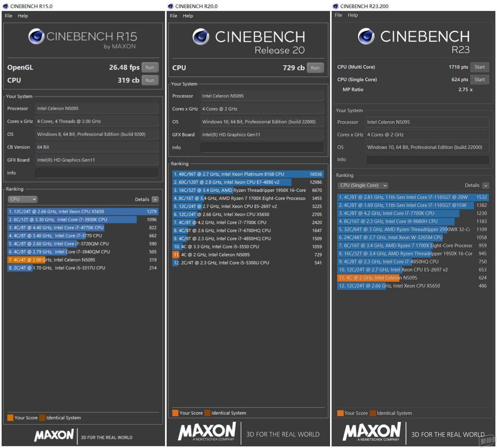Select R15 highlighted row Celeron N5095 319
This screenshot has height=448, width=497.
(x=83, y=260)
